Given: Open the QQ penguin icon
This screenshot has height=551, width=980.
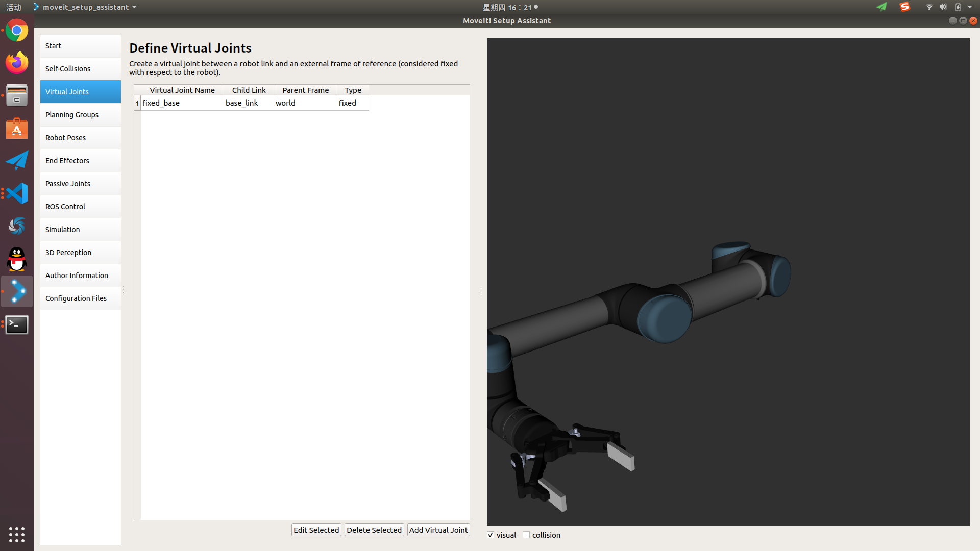Looking at the screenshot, I should [x=17, y=259].
